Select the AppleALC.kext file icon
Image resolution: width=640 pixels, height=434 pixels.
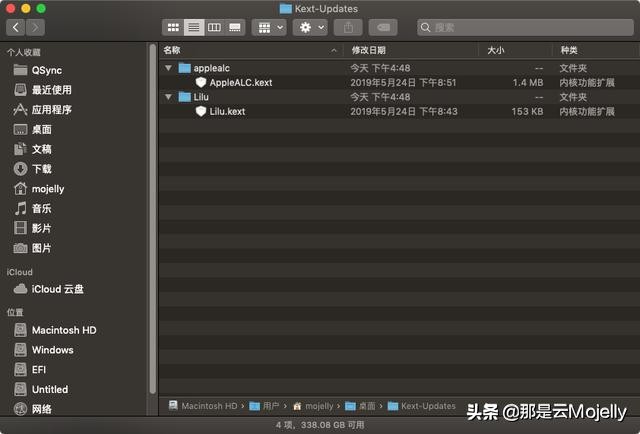coord(200,82)
